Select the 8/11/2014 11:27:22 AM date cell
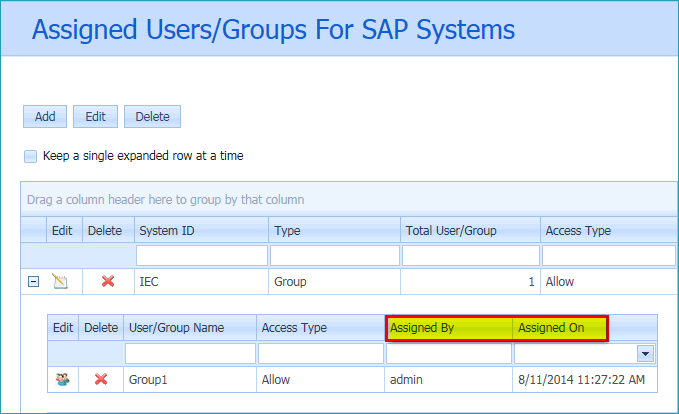The width and height of the screenshot is (679, 414). tap(585, 379)
